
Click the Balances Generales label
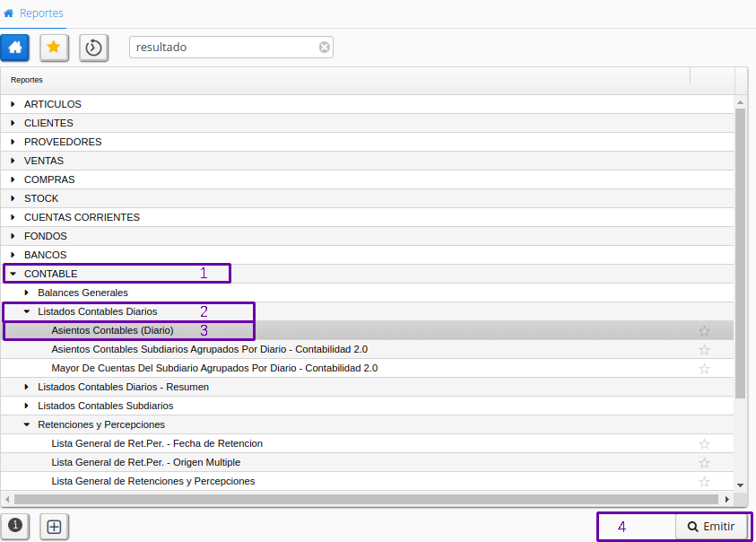pos(83,293)
